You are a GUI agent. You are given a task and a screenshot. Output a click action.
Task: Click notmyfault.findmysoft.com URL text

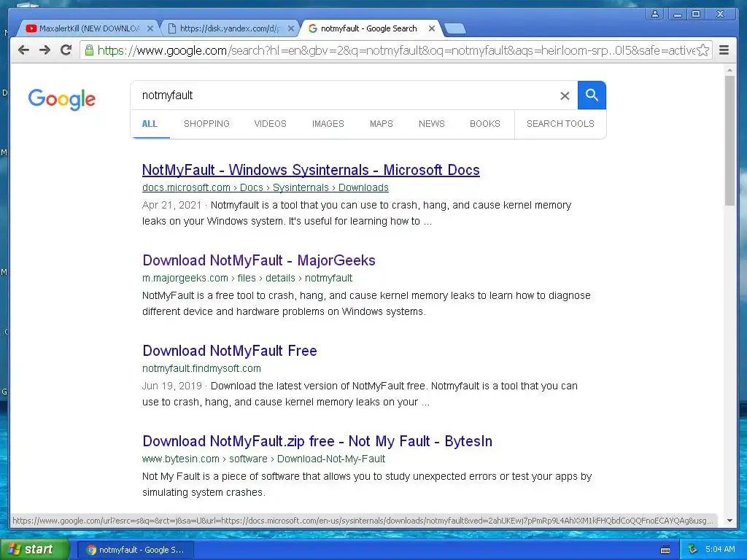click(x=201, y=368)
